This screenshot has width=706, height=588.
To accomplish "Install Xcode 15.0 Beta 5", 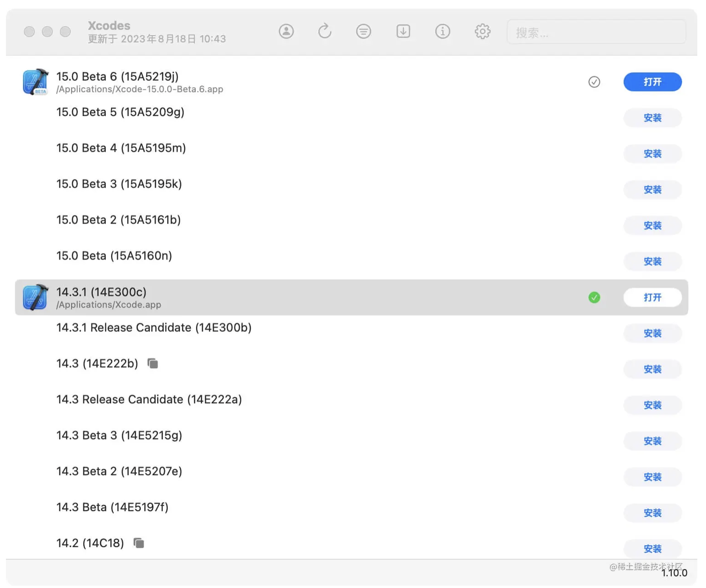I will click(653, 118).
